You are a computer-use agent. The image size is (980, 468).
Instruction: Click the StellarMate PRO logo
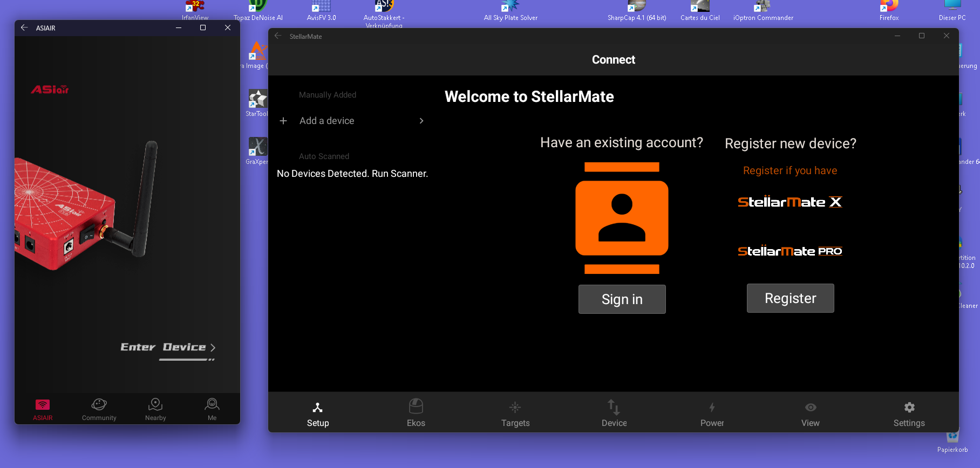790,251
